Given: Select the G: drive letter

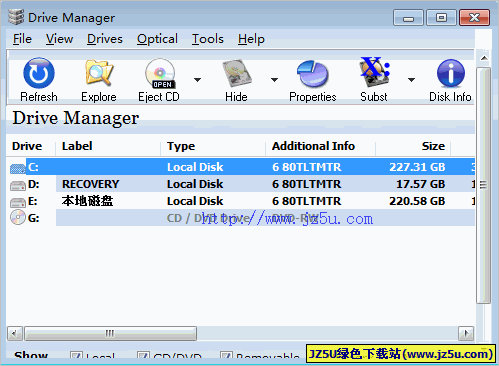Looking at the screenshot, I should click(33, 218).
